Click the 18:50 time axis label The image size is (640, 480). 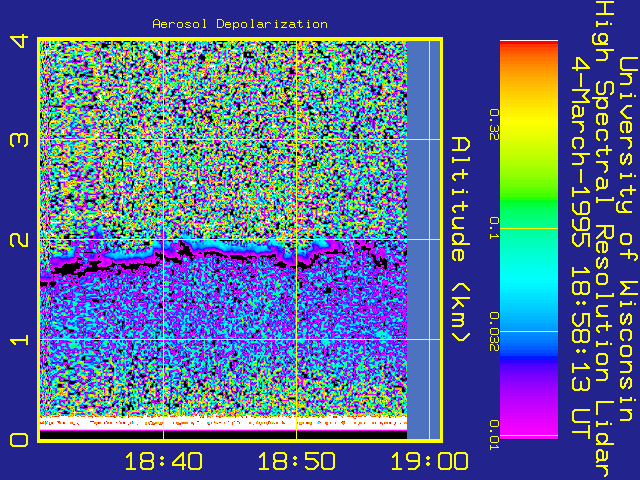(x=297, y=462)
